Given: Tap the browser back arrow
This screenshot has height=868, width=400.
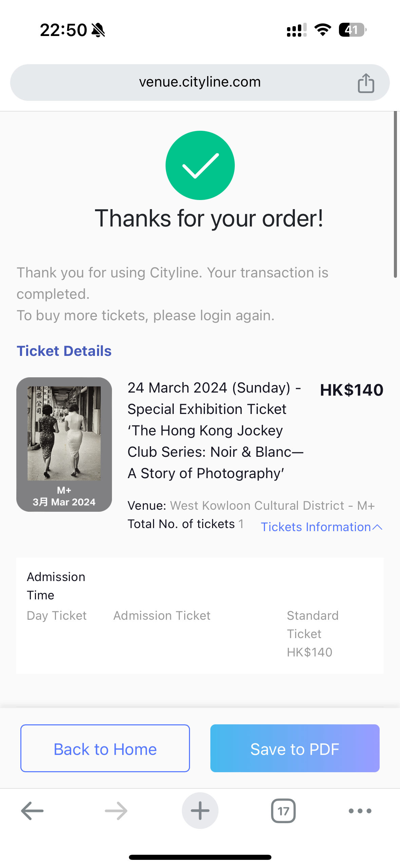Looking at the screenshot, I should [x=32, y=811].
